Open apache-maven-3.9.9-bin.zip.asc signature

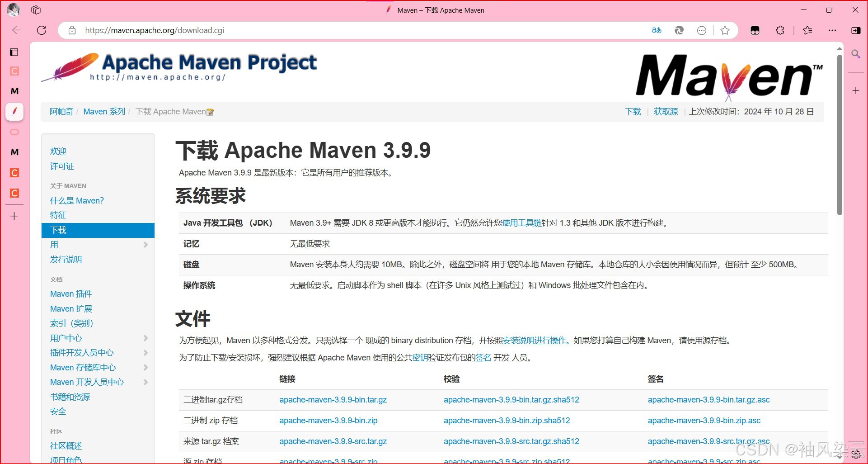tap(704, 421)
